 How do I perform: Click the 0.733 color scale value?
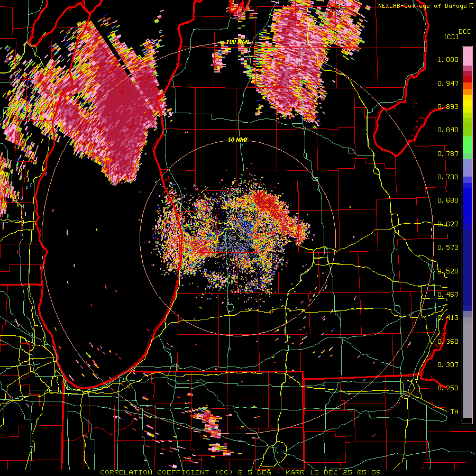click(448, 177)
